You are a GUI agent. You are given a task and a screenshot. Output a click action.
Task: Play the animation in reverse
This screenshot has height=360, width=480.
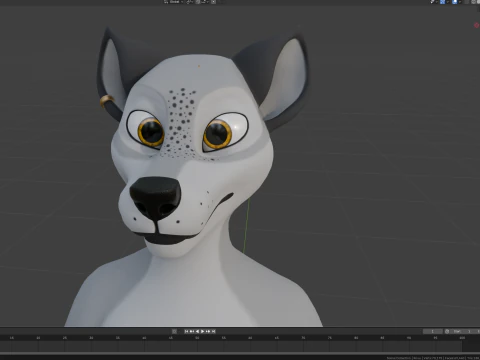click(197, 331)
